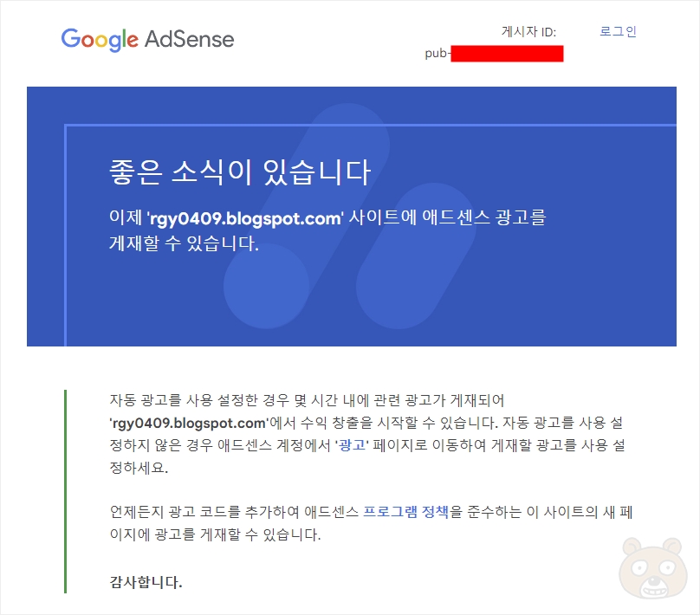Click the Google AdSense logo
The width and height of the screenshot is (700, 615).
(147, 39)
